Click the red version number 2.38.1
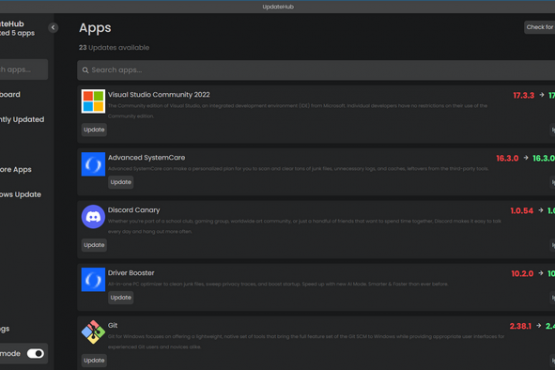Screen dimensions: 555x370 (520, 326)
